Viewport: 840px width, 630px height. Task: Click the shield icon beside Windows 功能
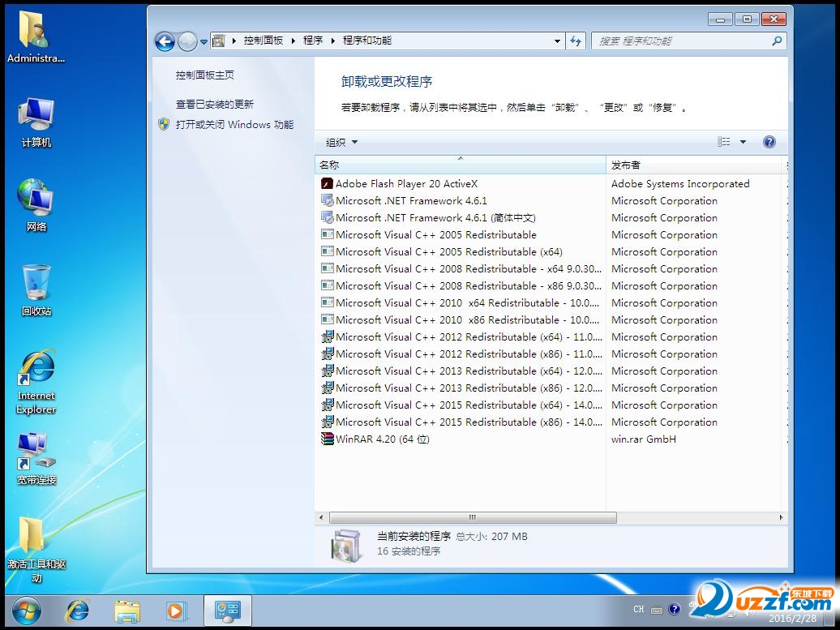(x=164, y=124)
